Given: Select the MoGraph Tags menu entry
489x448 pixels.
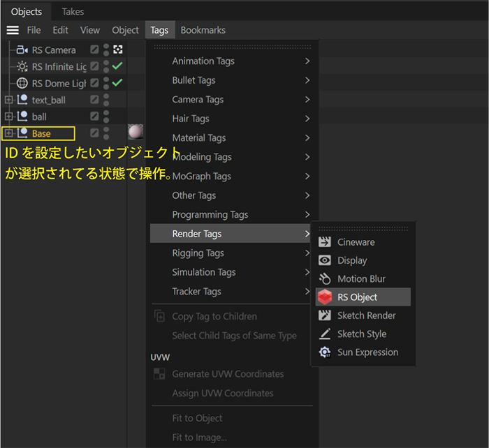Looking at the screenshot, I should point(201,177).
